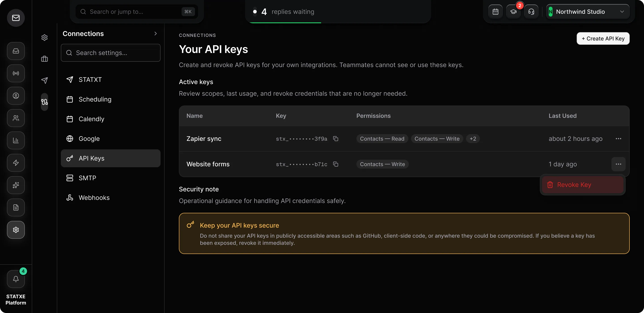This screenshot has width=644, height=313.
Task: Open the document page icon in left sidebar
Action: [x=16, y=207]
